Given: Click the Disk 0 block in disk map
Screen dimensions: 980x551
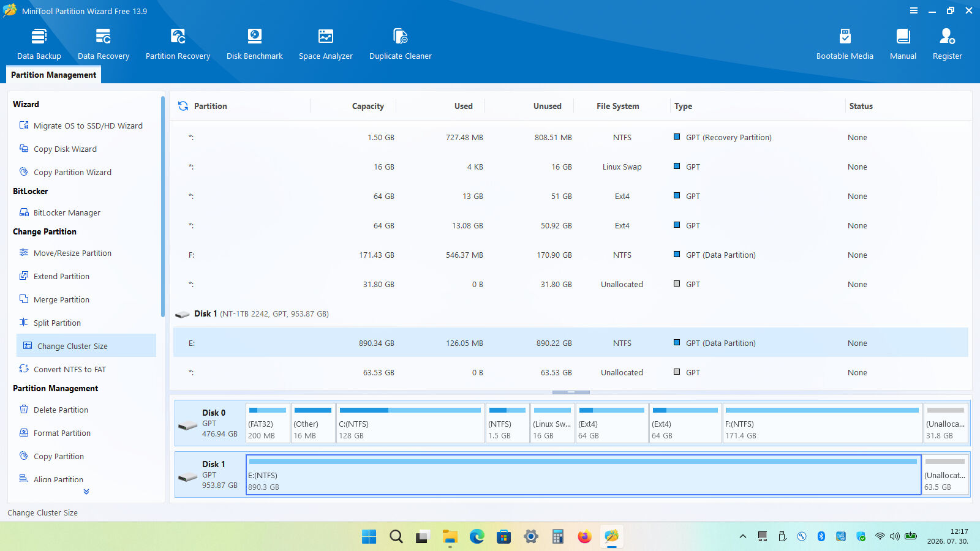Looking at the screenshot, I should [209, 422].
